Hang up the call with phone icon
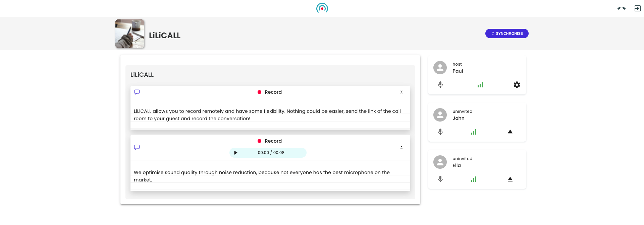This screenshot has width=644, height=225. [x=621, y=8]
